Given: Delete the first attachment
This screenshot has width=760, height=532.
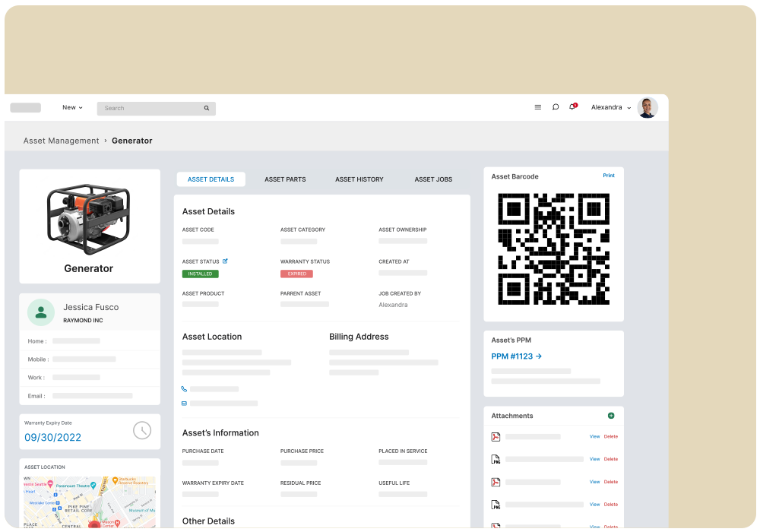Looking at the screenshot, I should (611, 436).
